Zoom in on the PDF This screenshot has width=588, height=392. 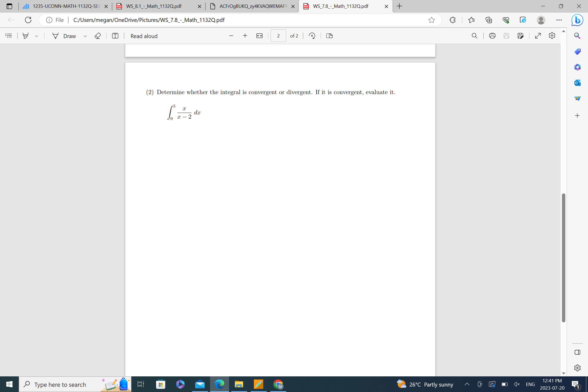pyautogui.click(x=245, y=36)
